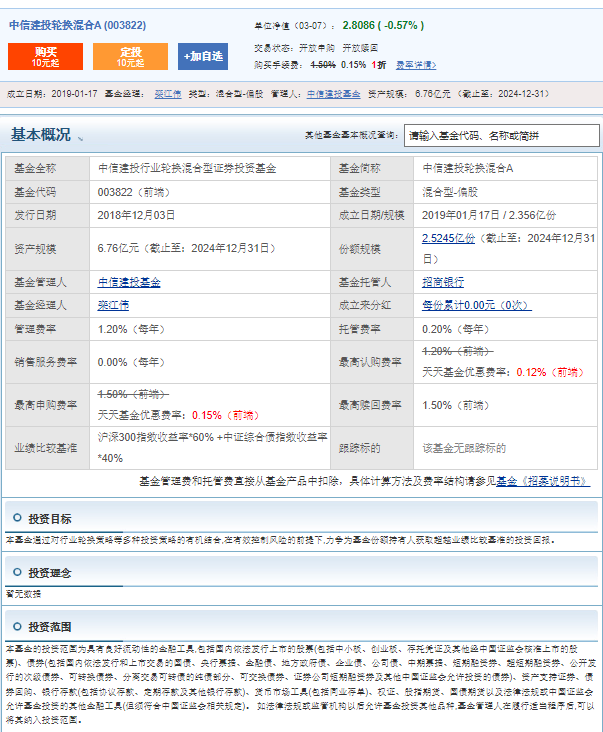The image size is (603, 732).
Task: Expand the arrow beside 基本概况 heading
Action: click(x=81, y=139)
